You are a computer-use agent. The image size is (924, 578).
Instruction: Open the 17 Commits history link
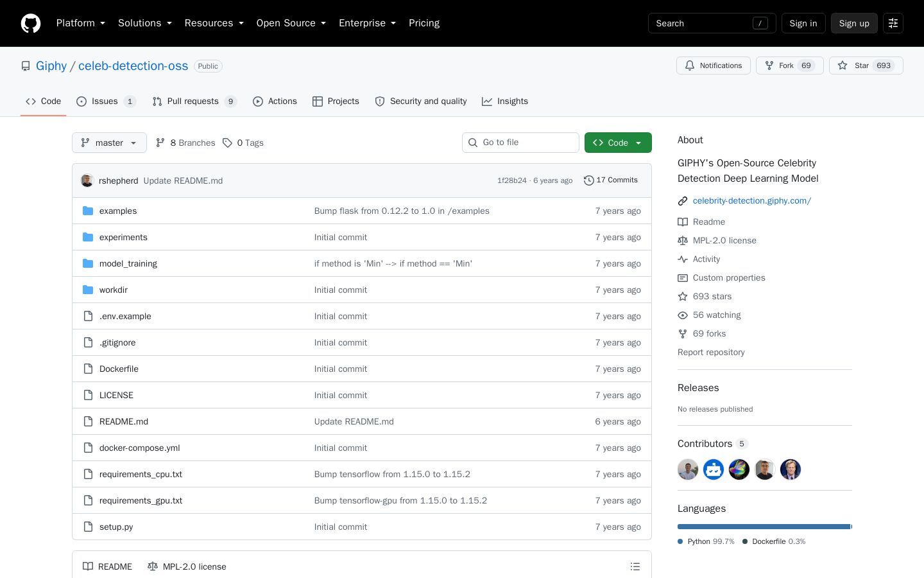point(611,180)
